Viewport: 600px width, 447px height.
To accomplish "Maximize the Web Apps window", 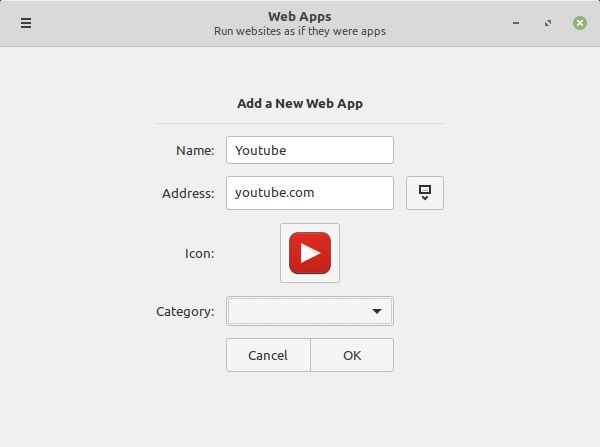I will point(548,23).
